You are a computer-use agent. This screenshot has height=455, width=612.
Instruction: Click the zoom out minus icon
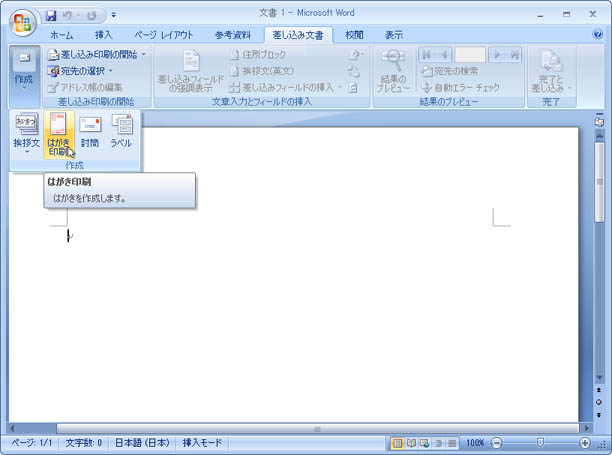(497, 442)
